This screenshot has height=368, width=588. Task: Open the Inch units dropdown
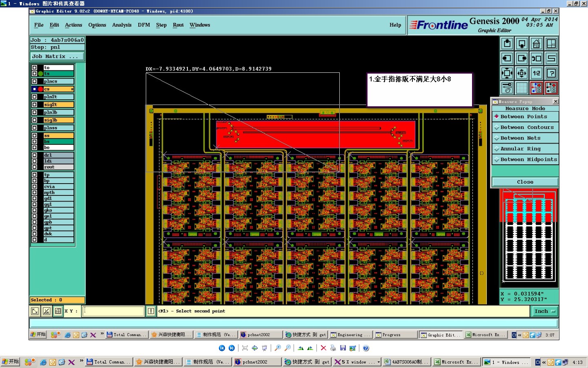tap(545, 311)
